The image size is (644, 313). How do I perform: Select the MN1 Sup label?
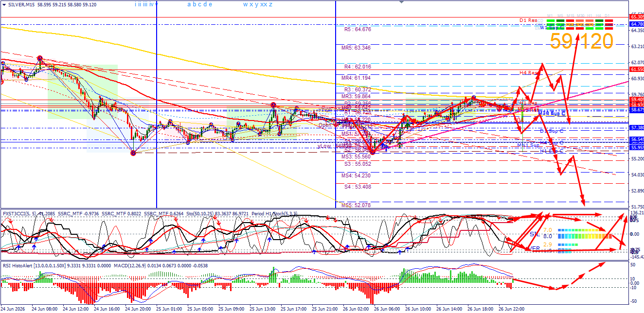tap(528, 145)
